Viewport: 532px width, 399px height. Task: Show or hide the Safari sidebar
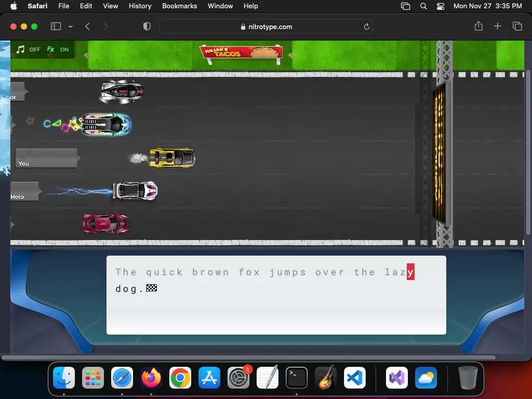[56, 26]
